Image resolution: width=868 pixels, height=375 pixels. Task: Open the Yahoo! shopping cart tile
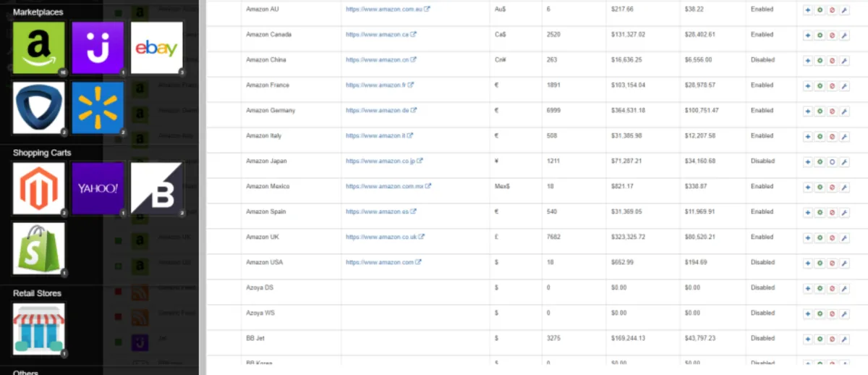(98, 188)
